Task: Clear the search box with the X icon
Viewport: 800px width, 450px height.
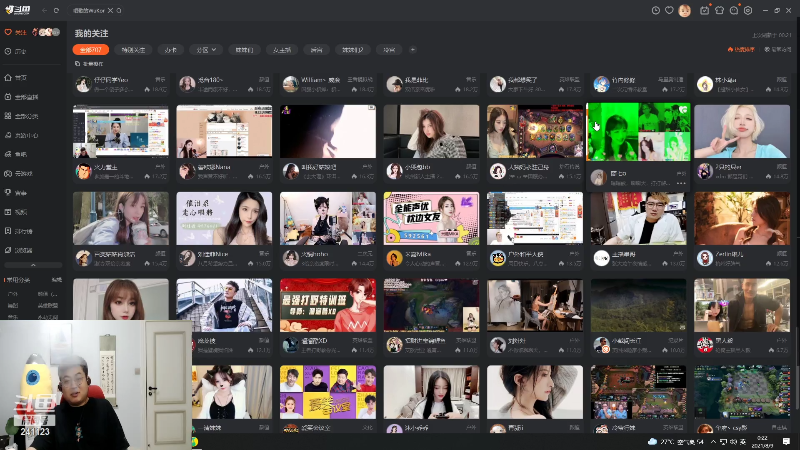Action: 110,10
